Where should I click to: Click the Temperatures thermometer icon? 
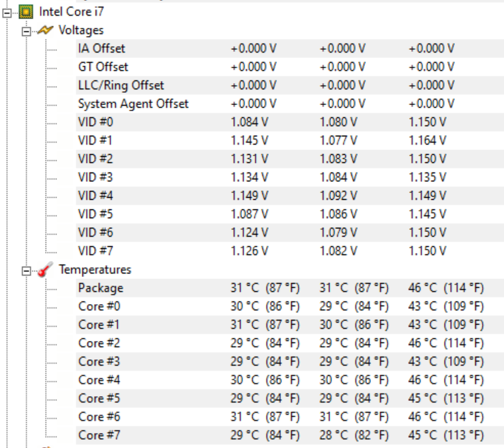(x=45, y=269)
